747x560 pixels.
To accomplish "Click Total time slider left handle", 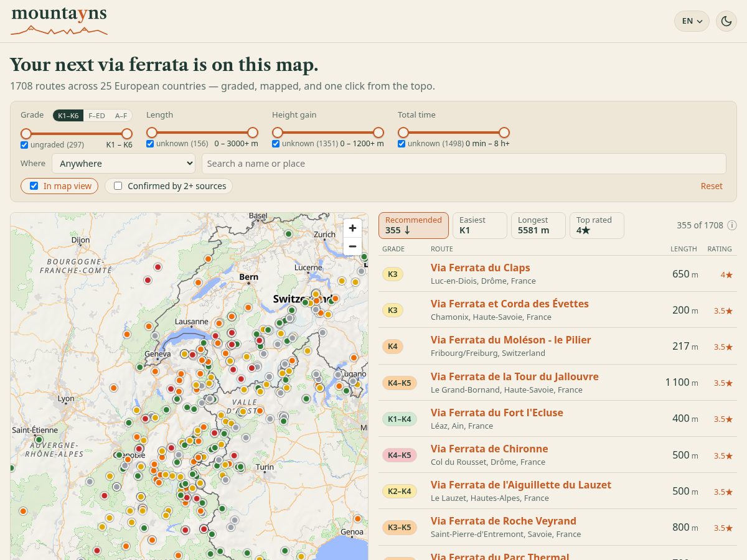I will [x=403, y=133].
